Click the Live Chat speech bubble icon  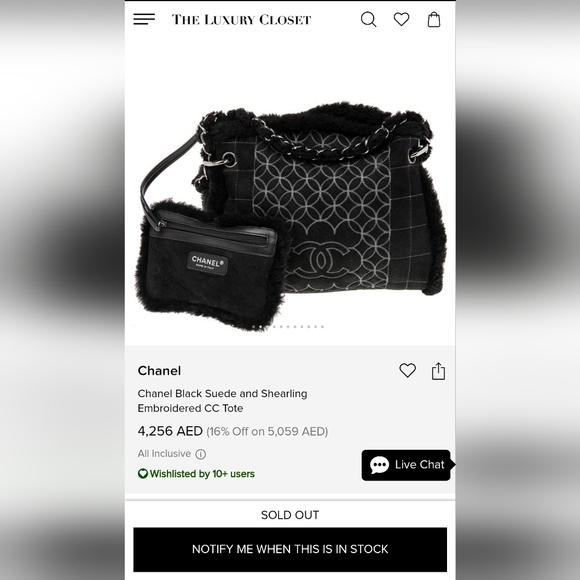coord(380,465)
